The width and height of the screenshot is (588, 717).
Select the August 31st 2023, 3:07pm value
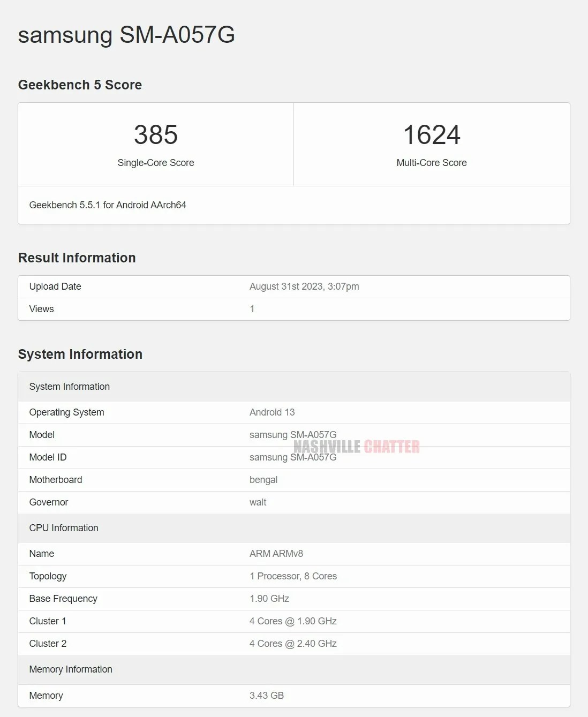(x=304, y=286)
